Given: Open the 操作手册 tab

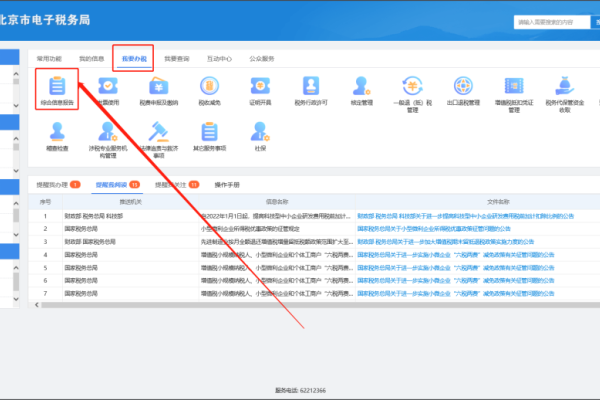Looking at the screenshot, I should click(x=227, y=186).
